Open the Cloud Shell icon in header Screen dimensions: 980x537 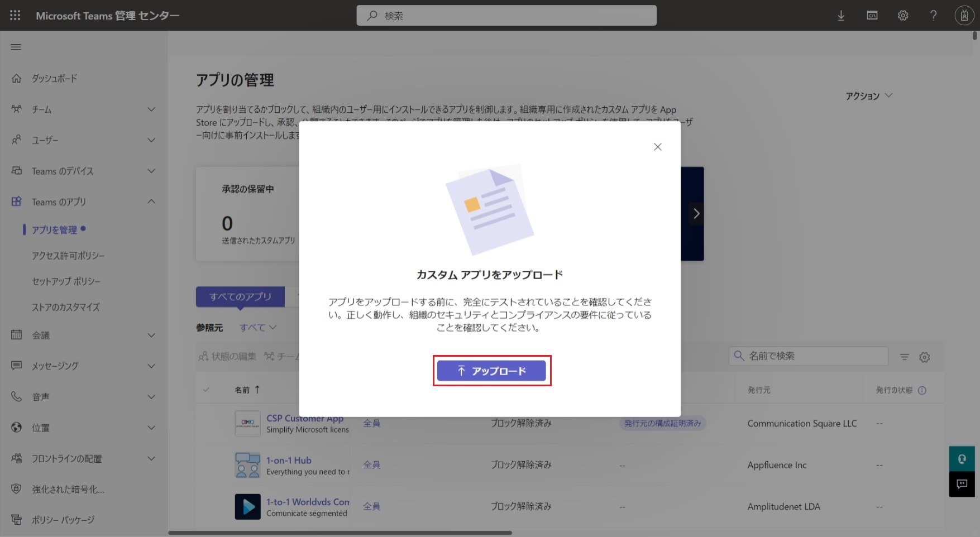click(872, 16)
